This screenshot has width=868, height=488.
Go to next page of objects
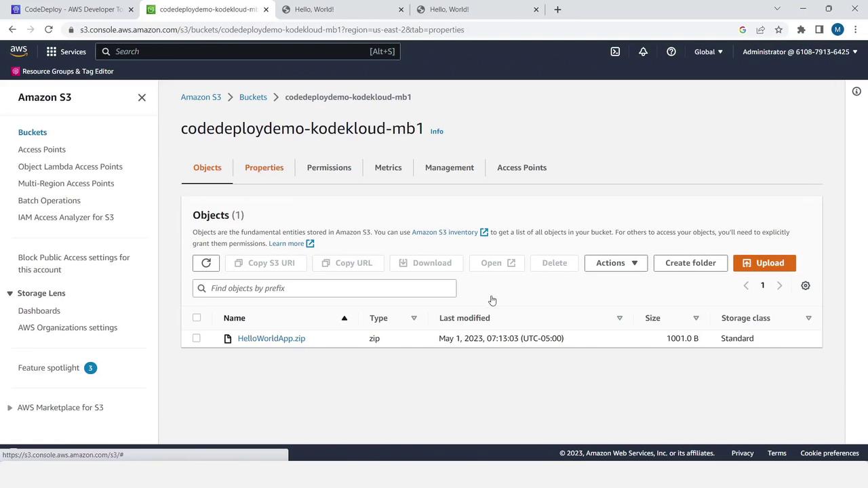pyautogui.click(x=779, y=285)
